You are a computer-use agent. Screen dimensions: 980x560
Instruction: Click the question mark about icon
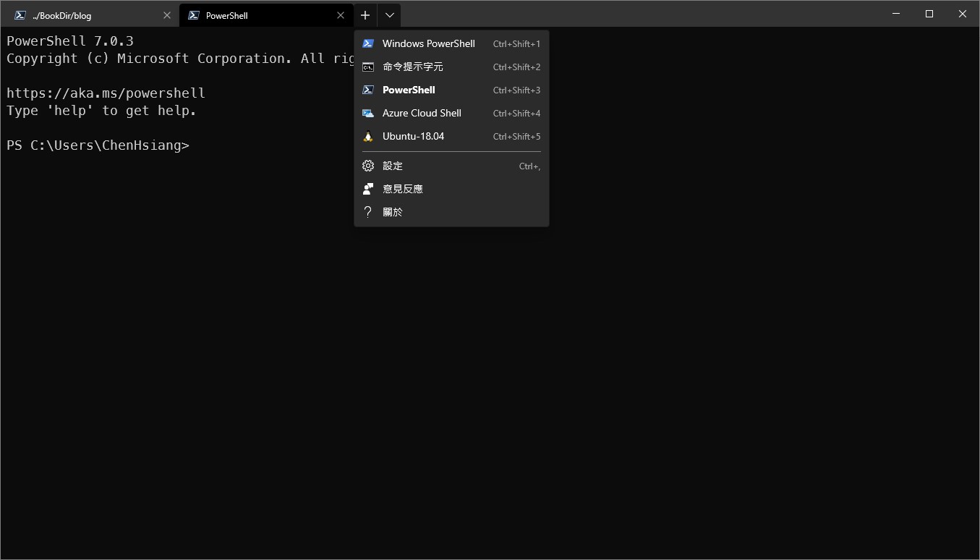point(368,213)
